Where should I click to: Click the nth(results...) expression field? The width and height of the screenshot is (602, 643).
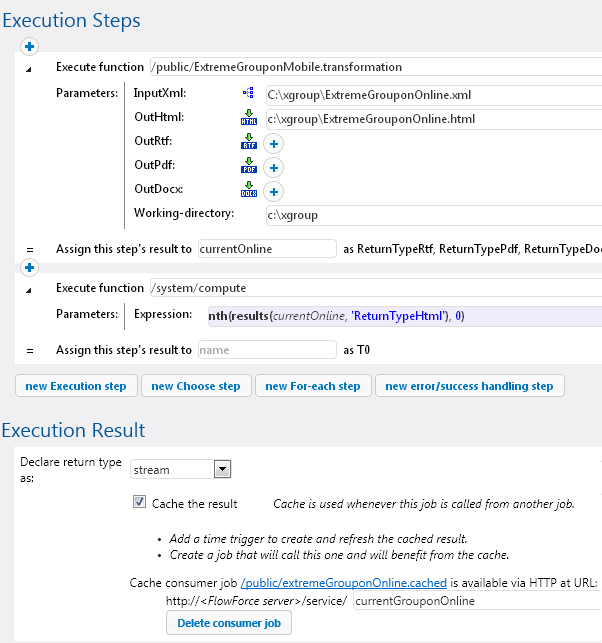point(405,316)
